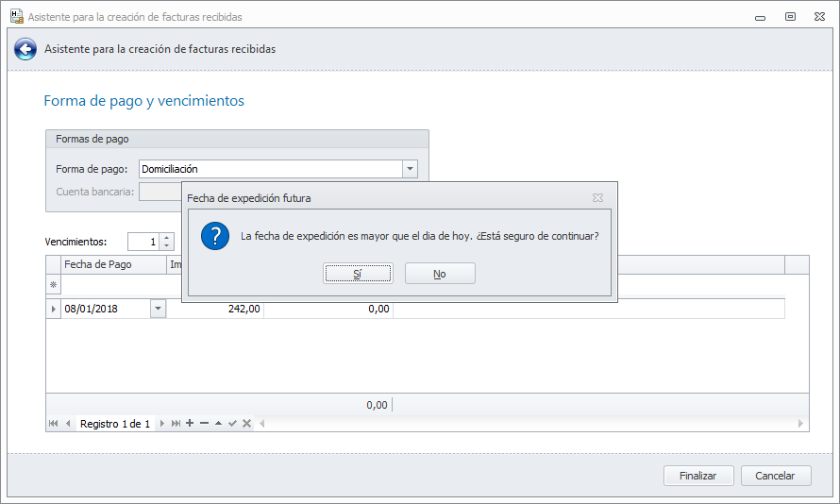Click the 'Forma de pago y vencimientos' heading
This screenshot has height=504, width=840.
pyautogui.click(x=144, y=101)
